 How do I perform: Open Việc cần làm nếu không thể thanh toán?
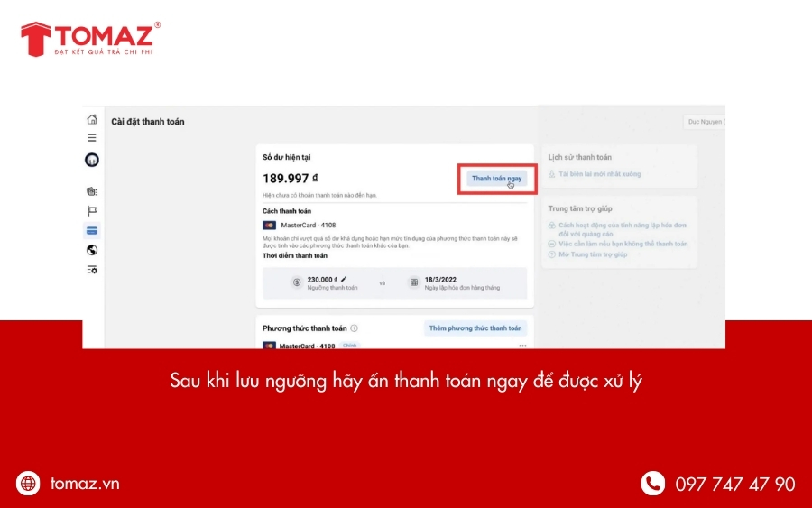(623, 244)
